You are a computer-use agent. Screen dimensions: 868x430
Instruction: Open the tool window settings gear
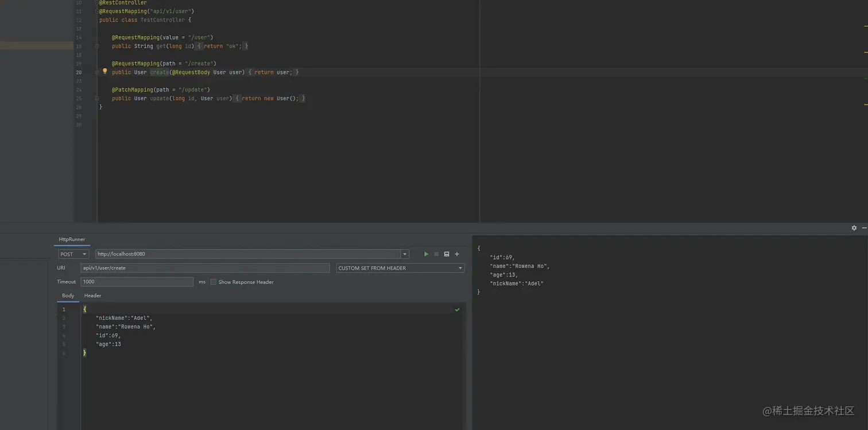click(854, 228)
